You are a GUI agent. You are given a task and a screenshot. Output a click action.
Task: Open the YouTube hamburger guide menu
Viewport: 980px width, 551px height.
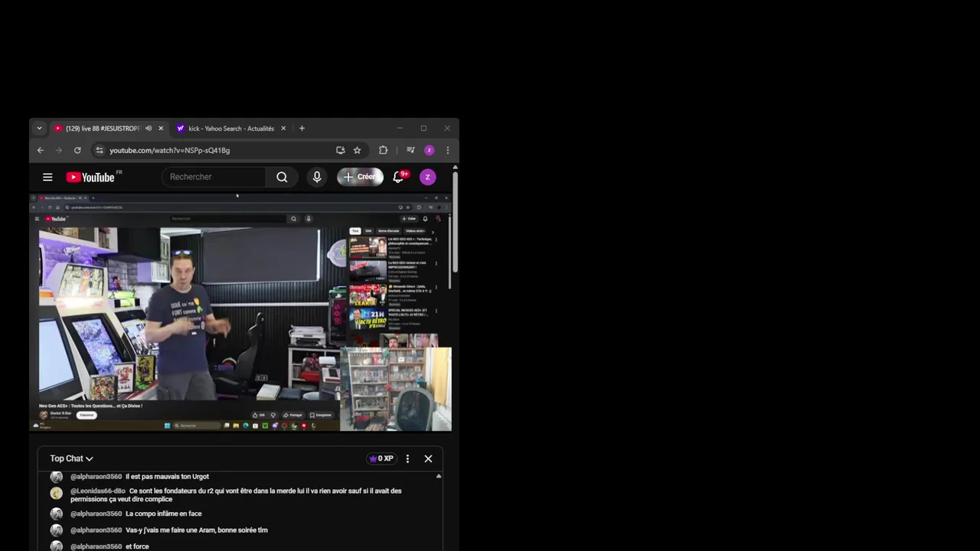[x=47, y=178]
